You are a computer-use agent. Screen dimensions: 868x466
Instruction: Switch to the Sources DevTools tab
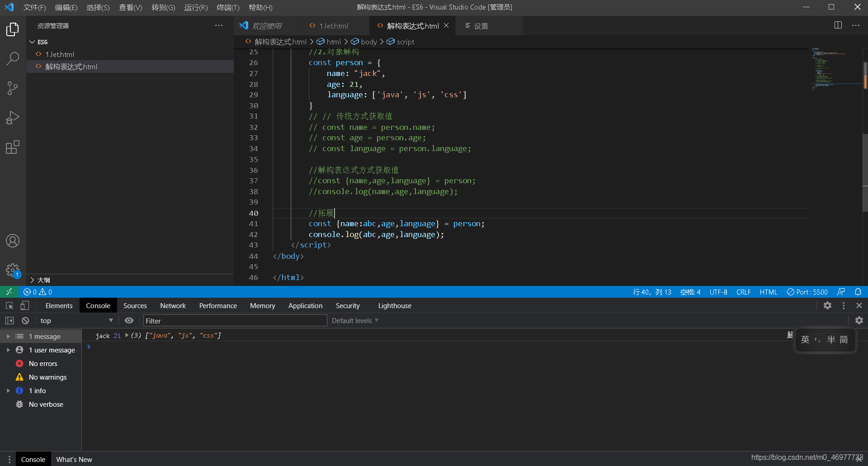(x=135, y=305)
